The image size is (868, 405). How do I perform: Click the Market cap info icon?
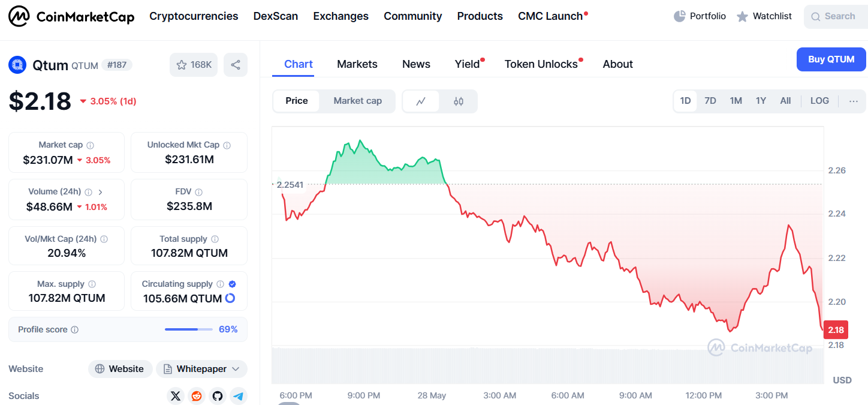point(91,145)
